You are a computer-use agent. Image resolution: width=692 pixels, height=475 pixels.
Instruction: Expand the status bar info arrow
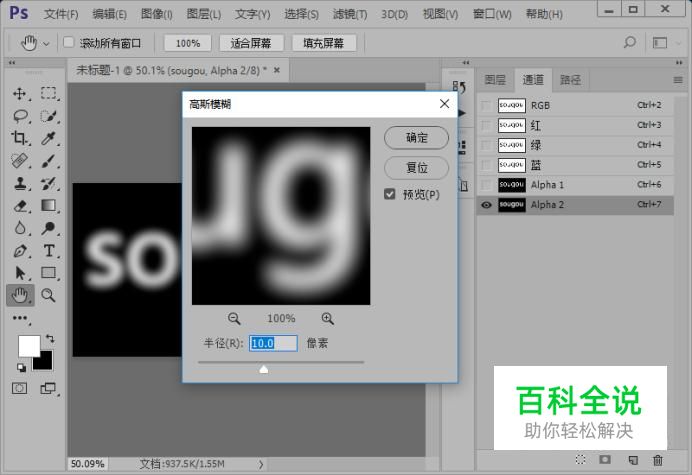click(261, 464)
